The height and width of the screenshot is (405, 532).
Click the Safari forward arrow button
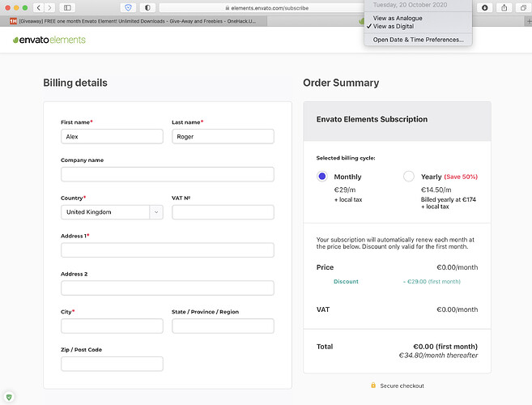(x=50, y=7)
